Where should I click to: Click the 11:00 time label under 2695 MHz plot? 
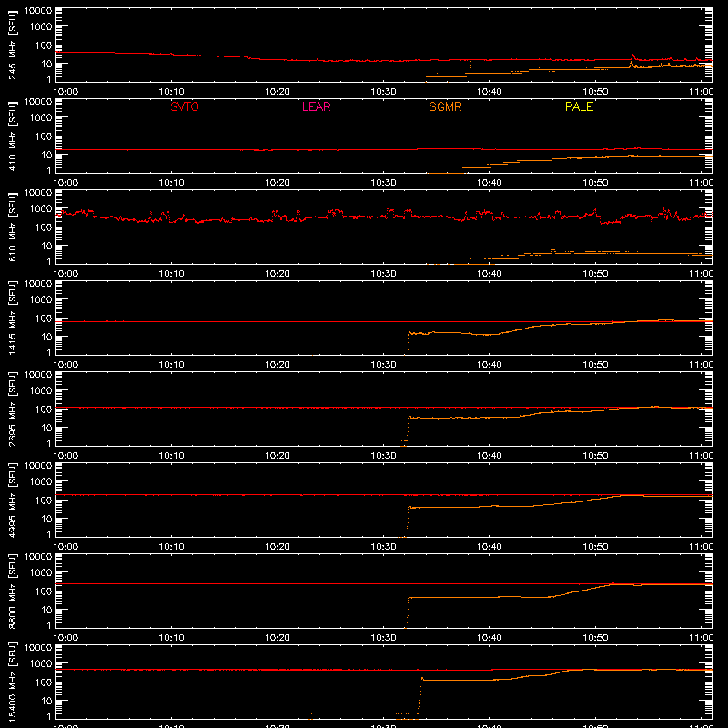[x=701, y=456]
